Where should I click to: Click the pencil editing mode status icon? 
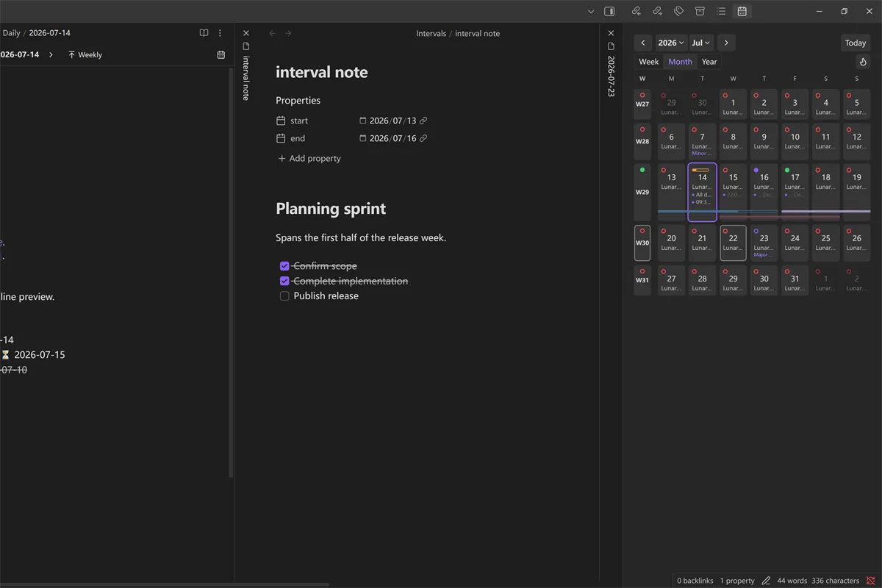click(x=766, y=581)
